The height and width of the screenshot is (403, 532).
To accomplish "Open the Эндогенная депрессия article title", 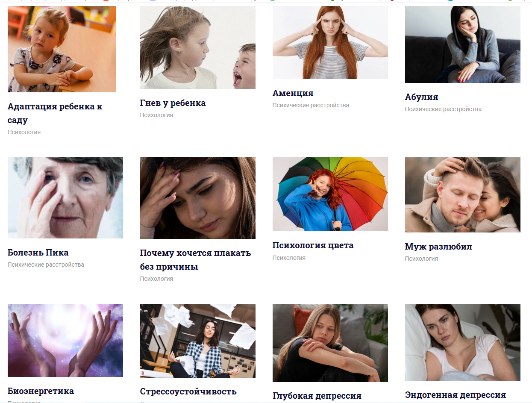I will (x=456, y=395).
